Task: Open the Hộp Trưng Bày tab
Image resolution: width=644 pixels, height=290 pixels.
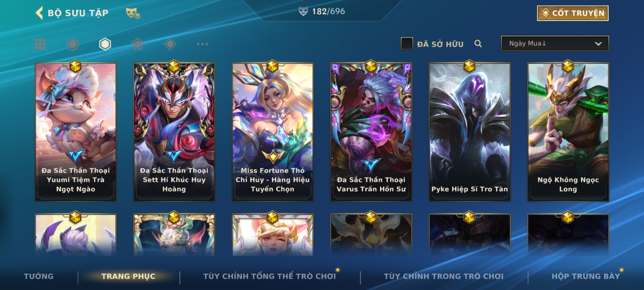Action: tap(586, 276)
